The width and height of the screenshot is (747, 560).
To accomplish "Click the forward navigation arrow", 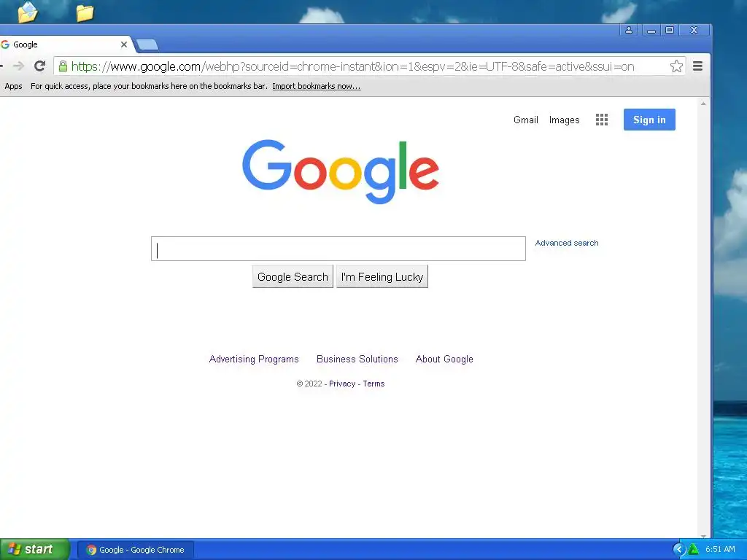I will [x=18, y=66].
